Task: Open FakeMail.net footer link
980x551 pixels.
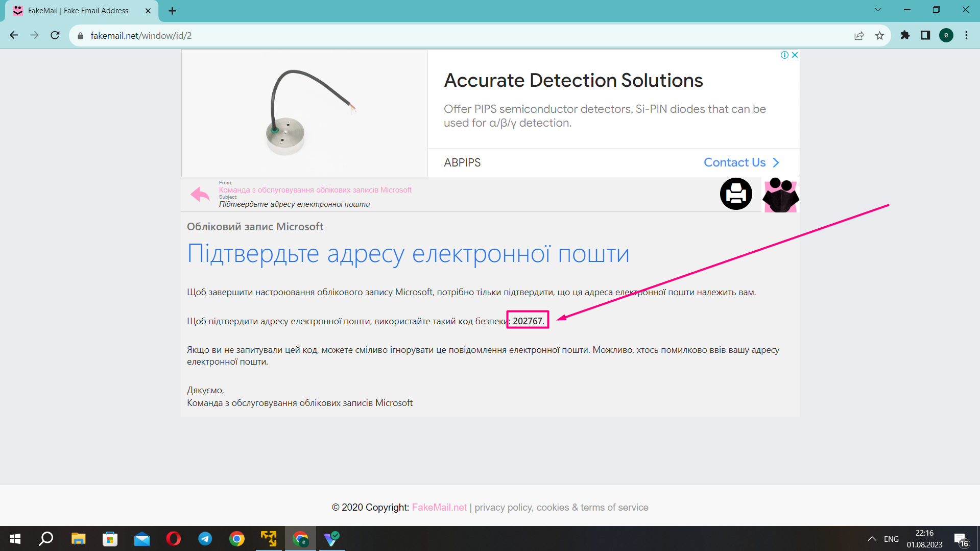Action: [439, 507]
